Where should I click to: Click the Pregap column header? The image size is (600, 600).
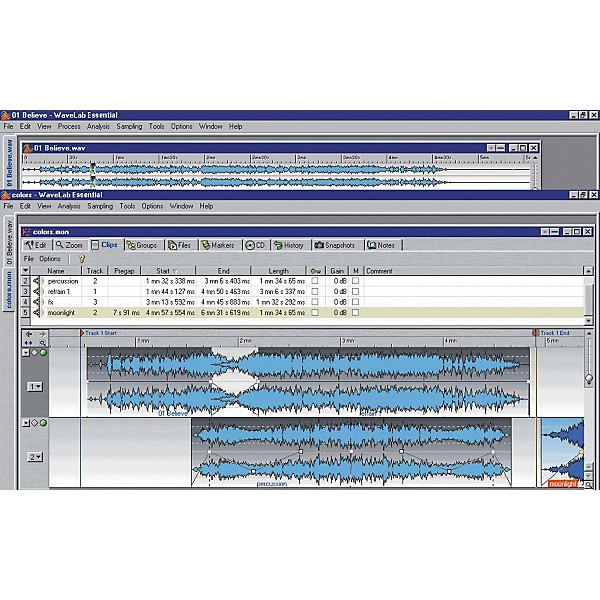point(124,271)
